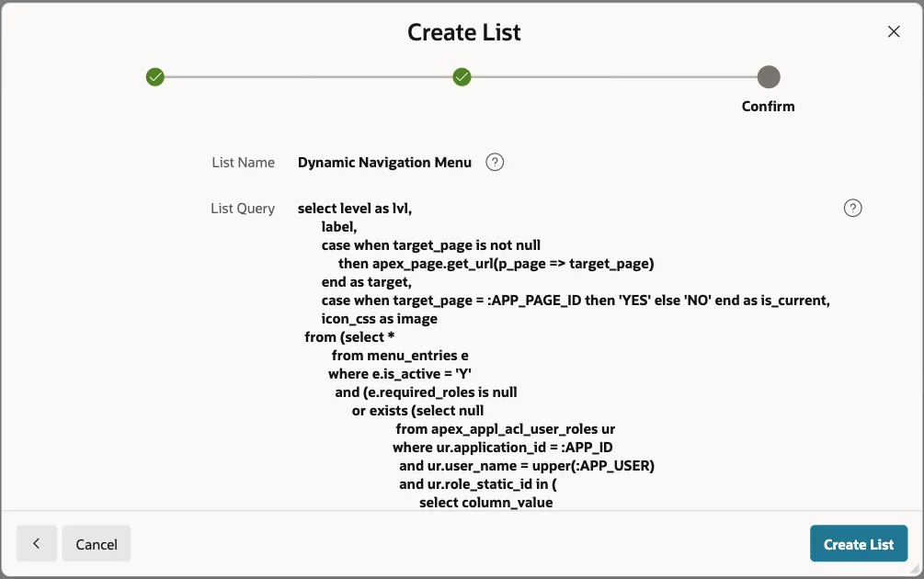Click the line ending 'end as is_current,'
Screen dimensions: 924x579
click(576, 301)
